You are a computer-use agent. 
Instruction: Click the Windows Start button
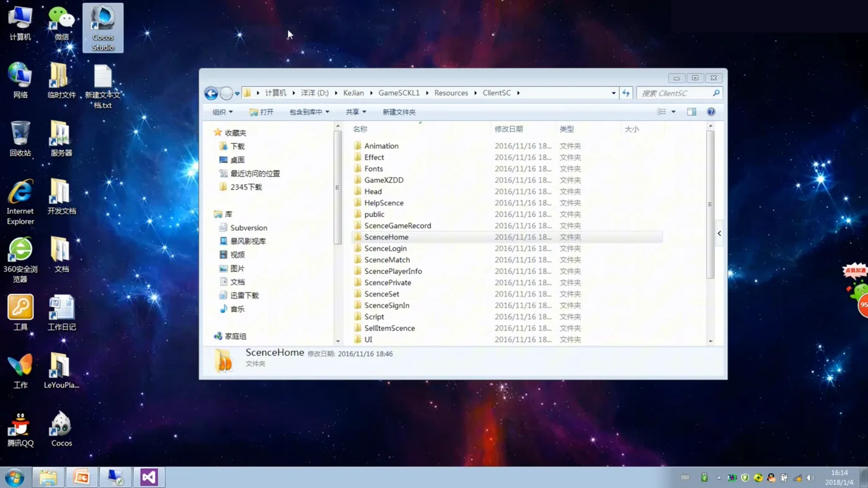click(x=14, y=477)
